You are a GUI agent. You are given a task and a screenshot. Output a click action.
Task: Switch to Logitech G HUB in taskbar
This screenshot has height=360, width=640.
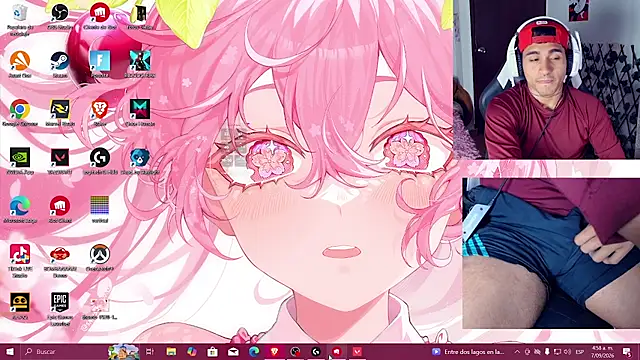[x=316, y=351]
